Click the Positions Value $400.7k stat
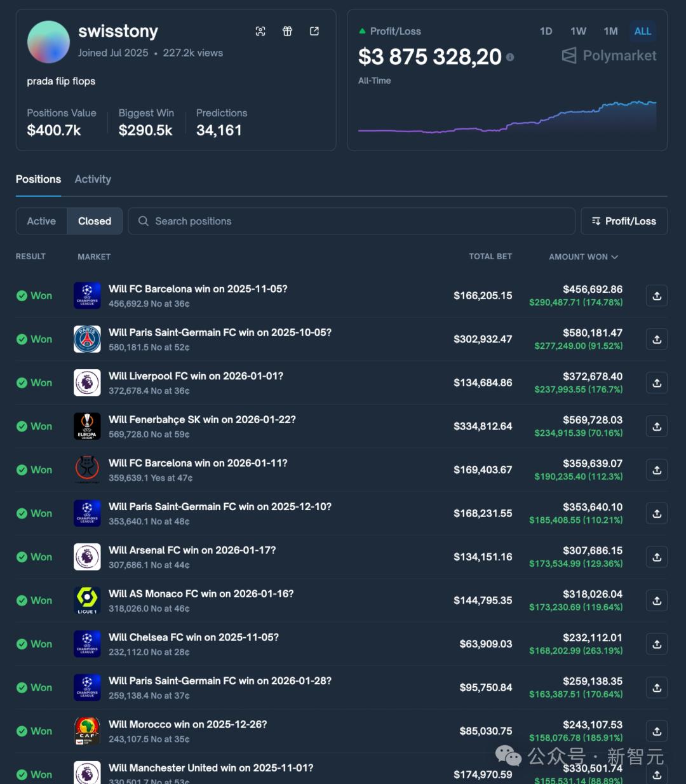Screen dimensions: 686x784 (x=62, y=122)
